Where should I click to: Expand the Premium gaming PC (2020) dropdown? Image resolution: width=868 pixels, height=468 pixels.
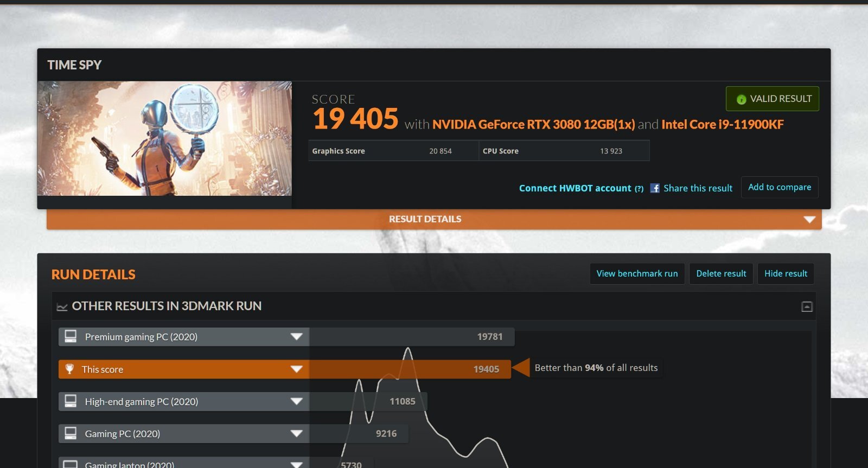tap(296, 337)
